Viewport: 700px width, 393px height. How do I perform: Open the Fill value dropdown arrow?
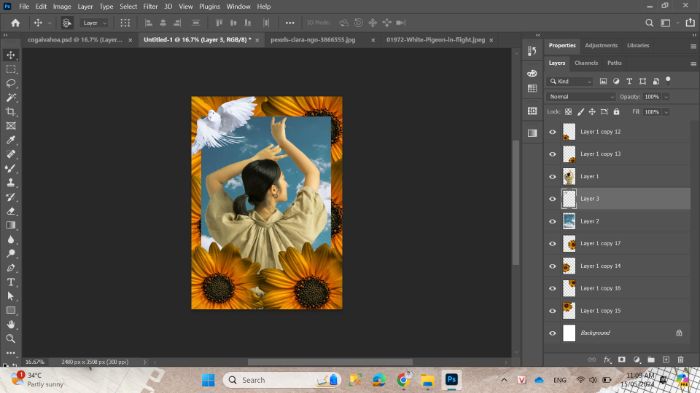click(667, 112)
